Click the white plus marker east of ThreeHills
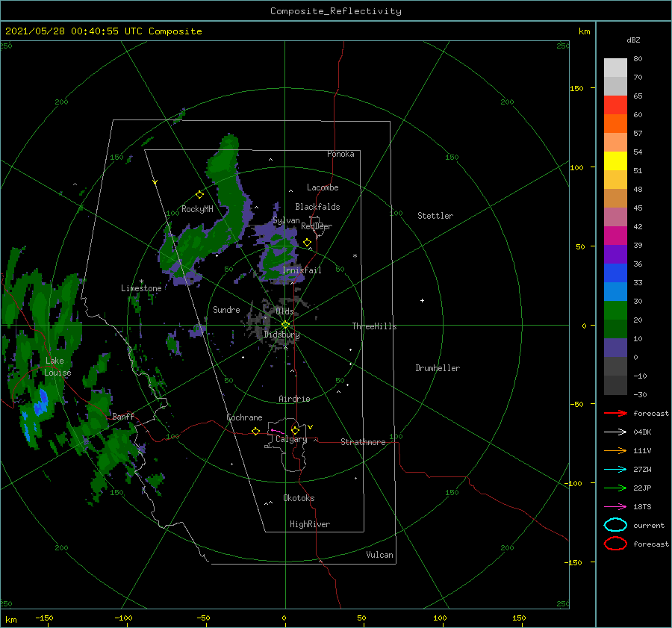The width and height of the screenshot is (672, 628). click(422, 300)
